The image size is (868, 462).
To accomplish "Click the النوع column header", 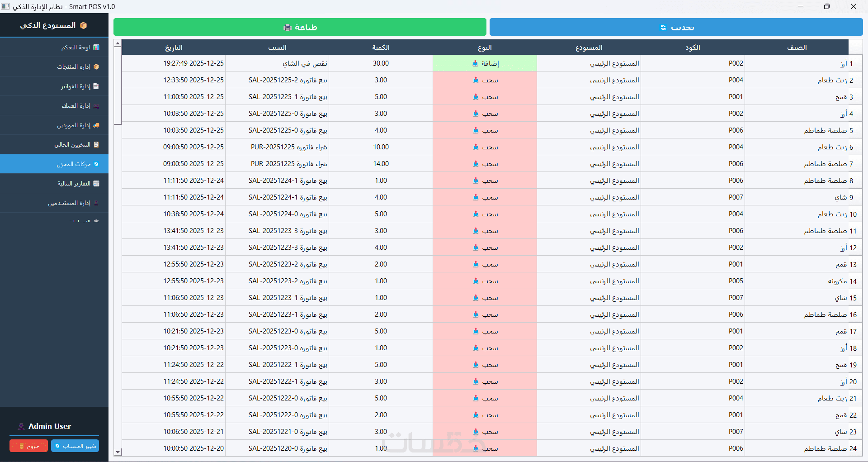I will (485, 48).
